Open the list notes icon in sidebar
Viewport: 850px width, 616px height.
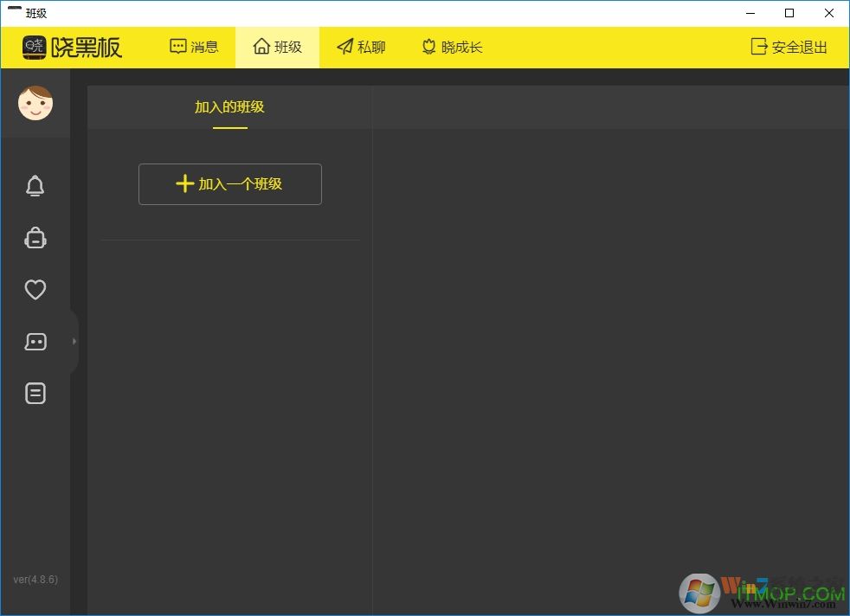tap(35, 394)
